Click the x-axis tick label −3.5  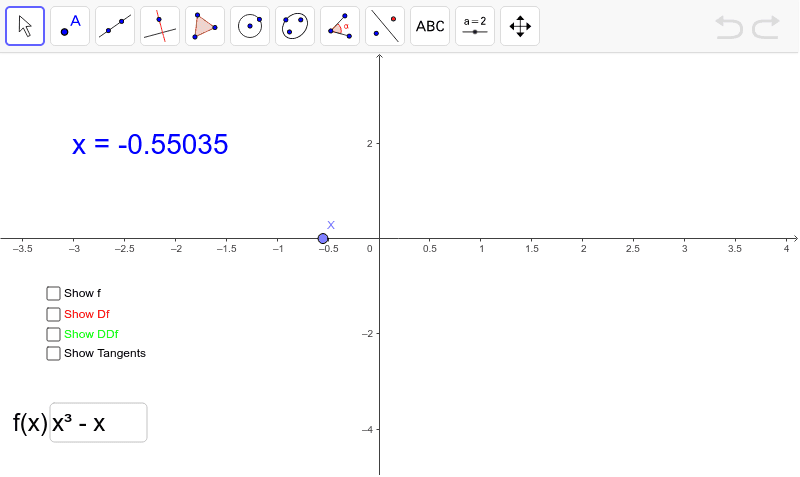coord(22,248)
